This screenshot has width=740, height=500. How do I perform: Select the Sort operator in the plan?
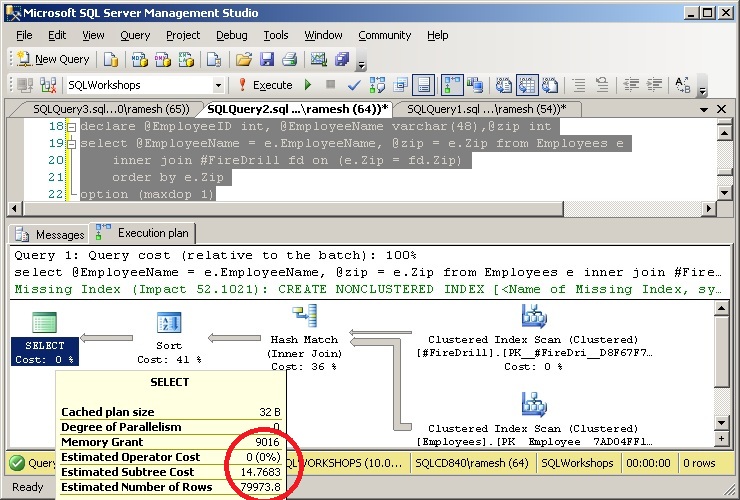click(x=169, y=338)
